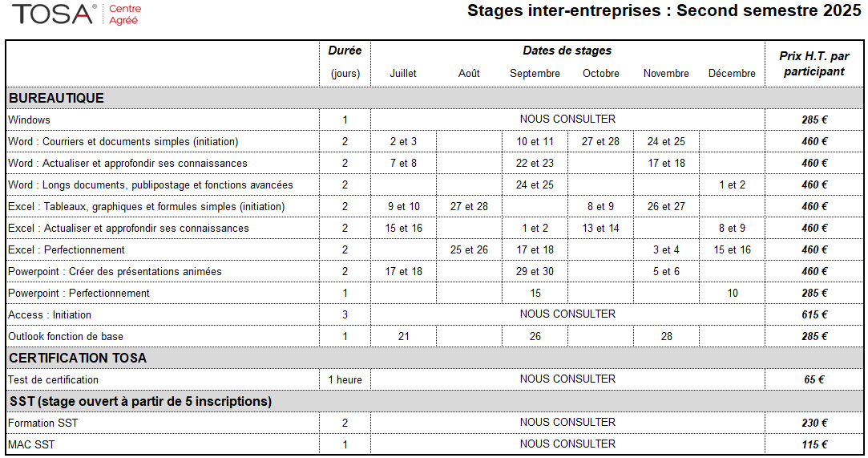Select the 'Décembre' month header
This screenshot has width=868, height=458.
[x=732, y=73]
